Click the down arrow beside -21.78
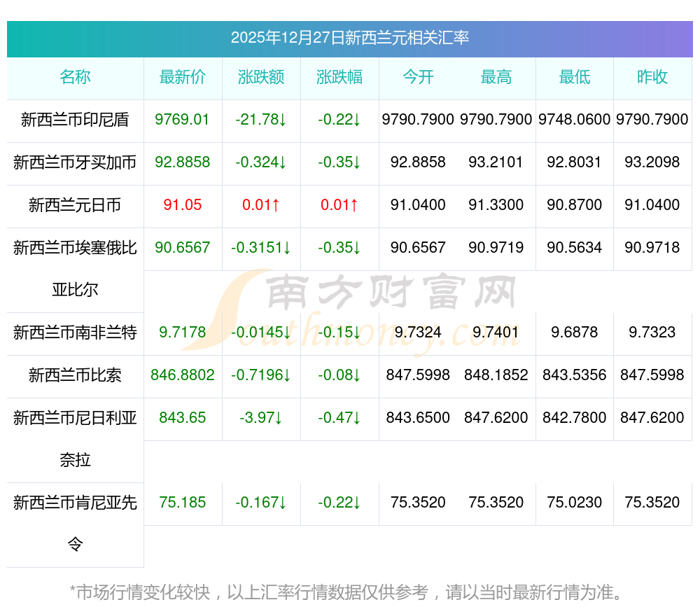Image resolution: width=700 pixels, height=614 pixels. (282, 120)
